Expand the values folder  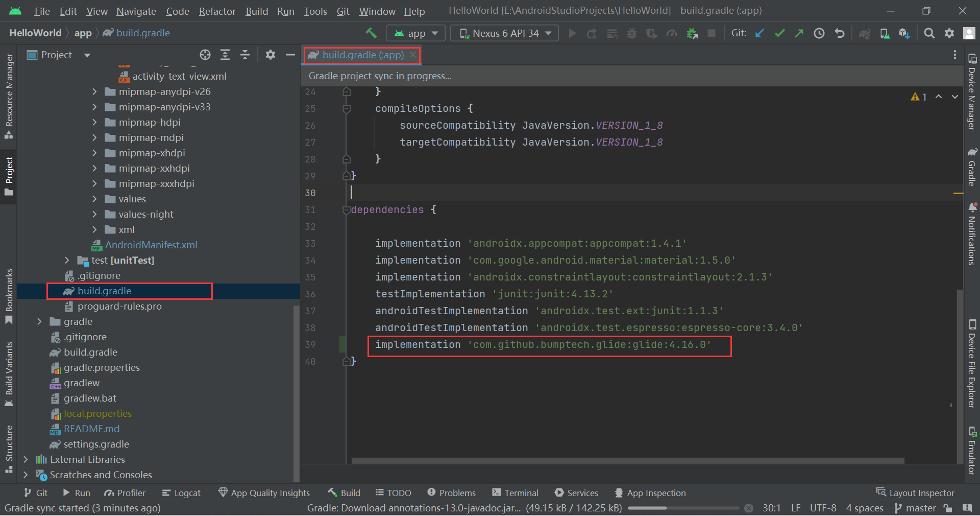[x=94, y=199]
